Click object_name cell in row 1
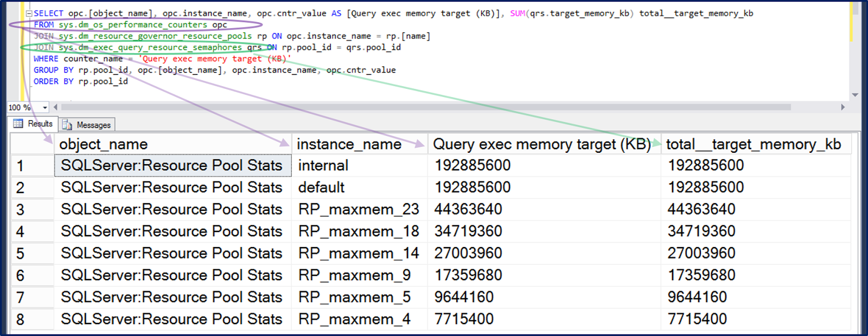Viewport: 868px width, 336px height. coord(173,165)
